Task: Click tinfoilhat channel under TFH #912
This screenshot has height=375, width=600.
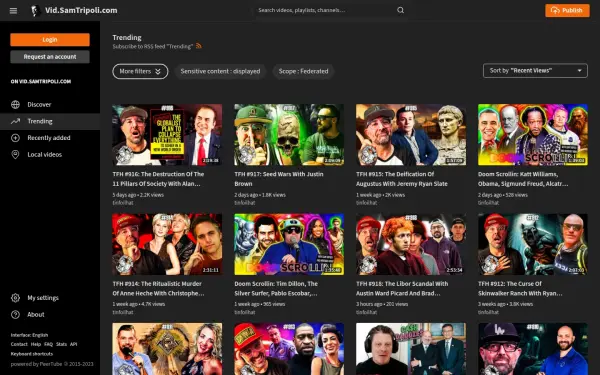Action: [x=488, y=312]
